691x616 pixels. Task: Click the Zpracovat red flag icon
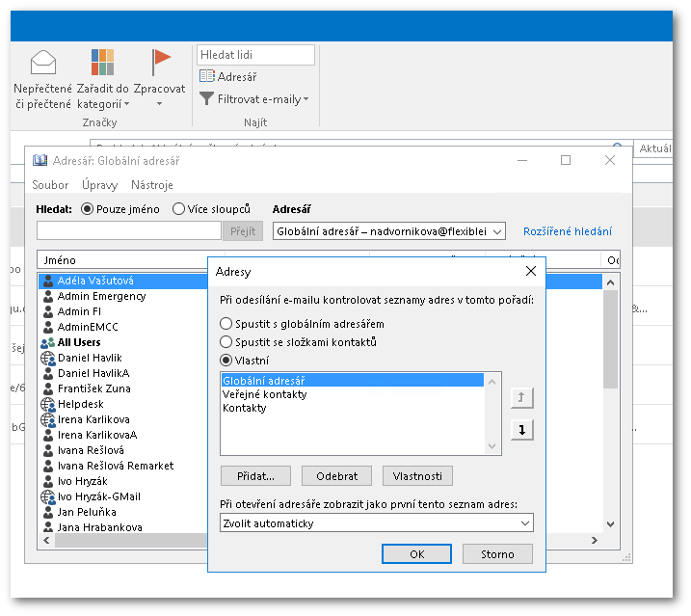(161, 63)
